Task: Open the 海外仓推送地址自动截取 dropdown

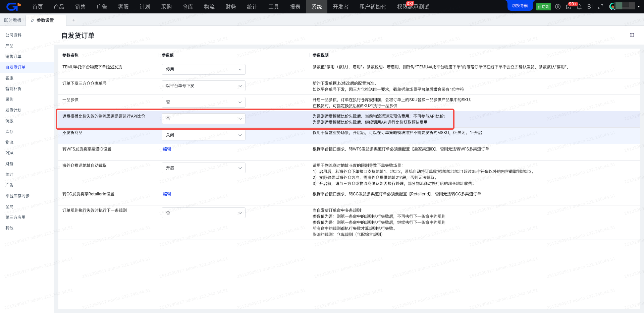Action: (x=204, y=168)
